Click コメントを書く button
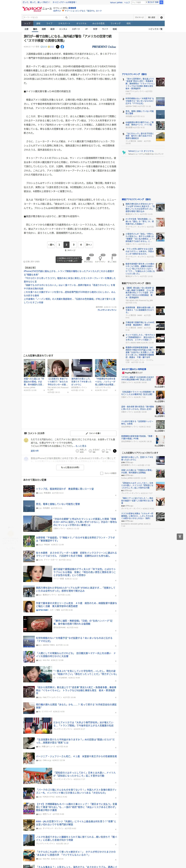 93,433
